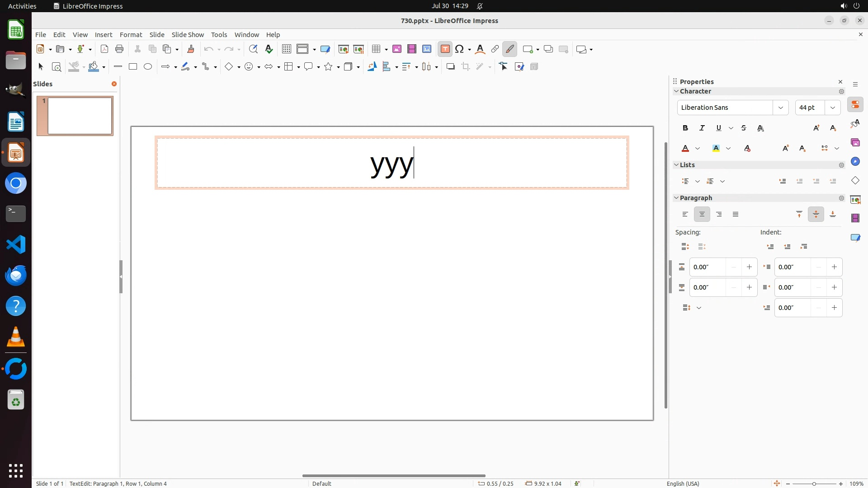Click the Insert Special Character icon
The image size is (868, 488).
coord(460,49)
